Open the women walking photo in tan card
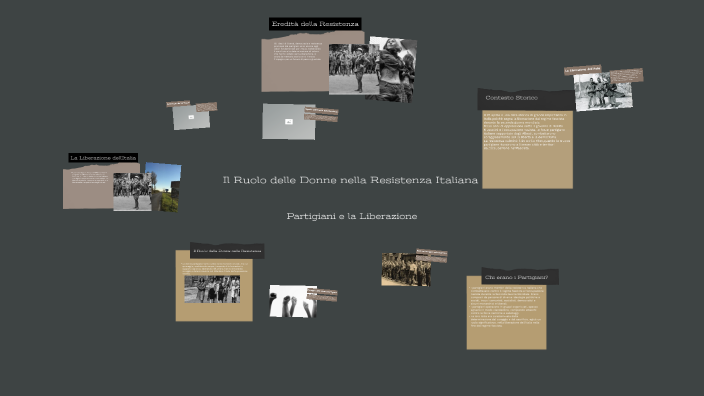704x396 pixels. coord(212,289)
